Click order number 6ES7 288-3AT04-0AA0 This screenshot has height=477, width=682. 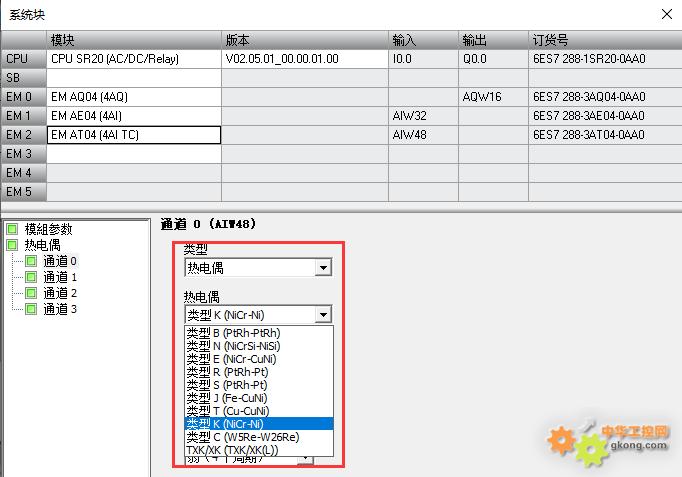point(605,135)
